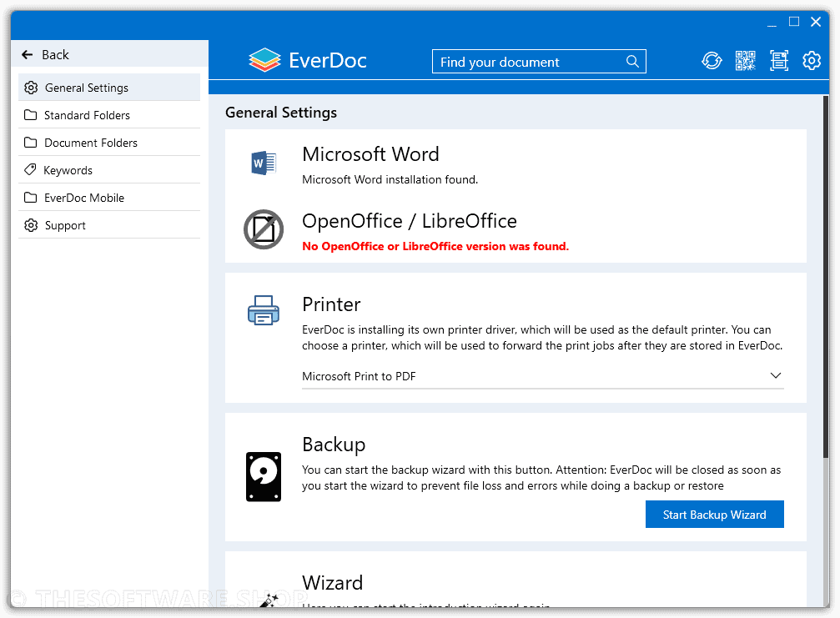The width and height of the screenshot is (840, 618).
Task: Click the OpenOffice not-found icon
Action: point(264,229)
